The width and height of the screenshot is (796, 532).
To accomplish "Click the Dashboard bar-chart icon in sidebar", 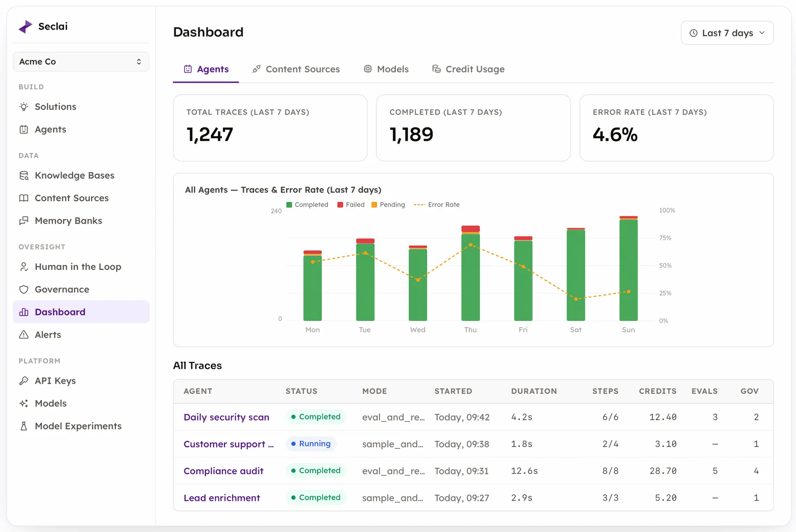I will tap(24, 312).
